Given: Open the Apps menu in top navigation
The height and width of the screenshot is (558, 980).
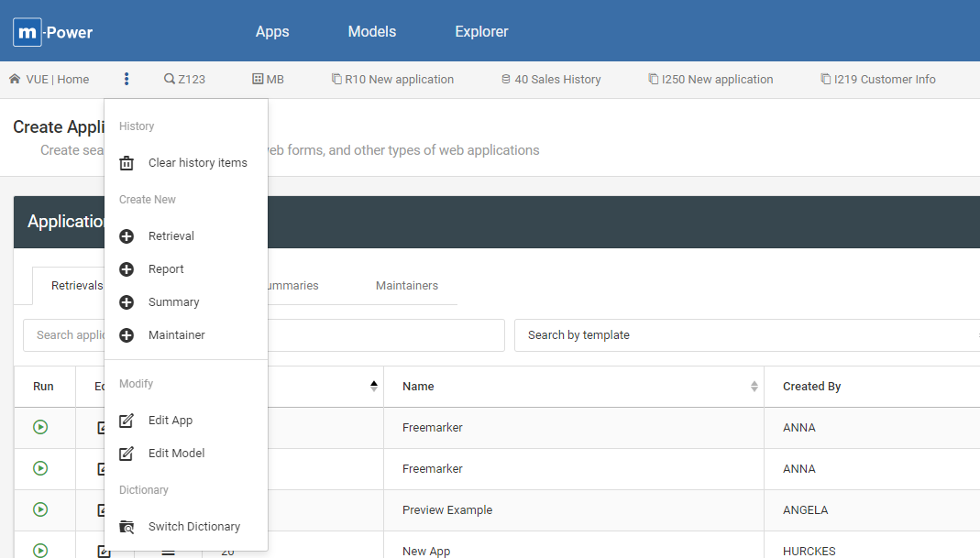Looking at the screenshot, I should click(272, 31).
